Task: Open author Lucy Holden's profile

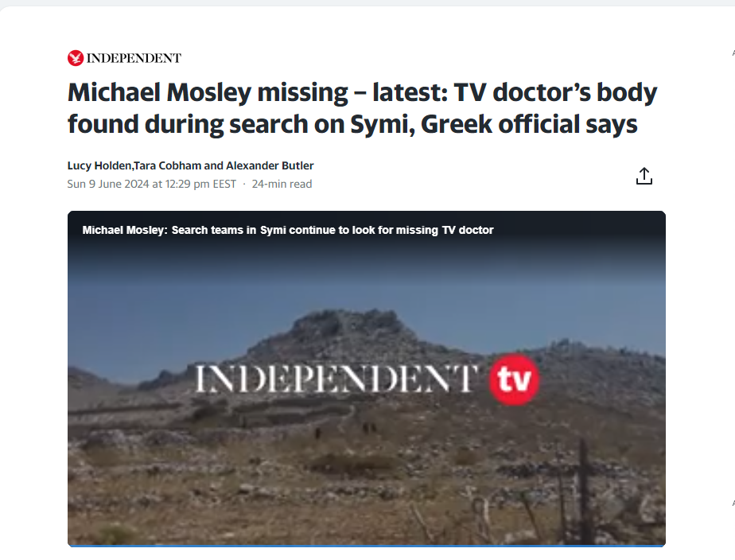Action: 99,166
